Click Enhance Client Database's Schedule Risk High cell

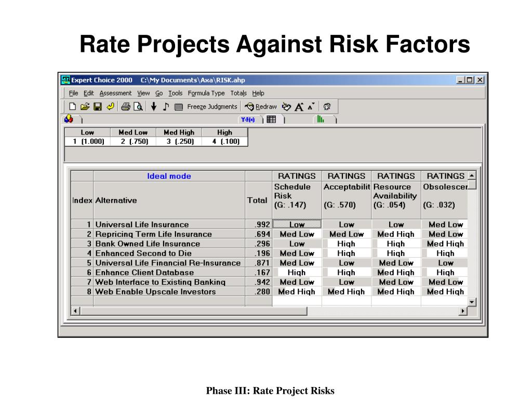coord(297,272)
